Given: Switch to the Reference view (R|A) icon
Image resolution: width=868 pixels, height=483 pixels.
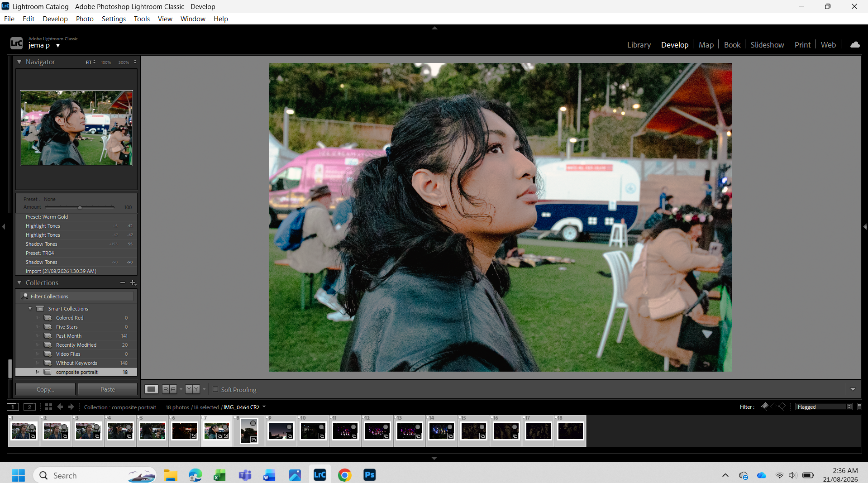Looking at the screenshot, I should [169, 389].
